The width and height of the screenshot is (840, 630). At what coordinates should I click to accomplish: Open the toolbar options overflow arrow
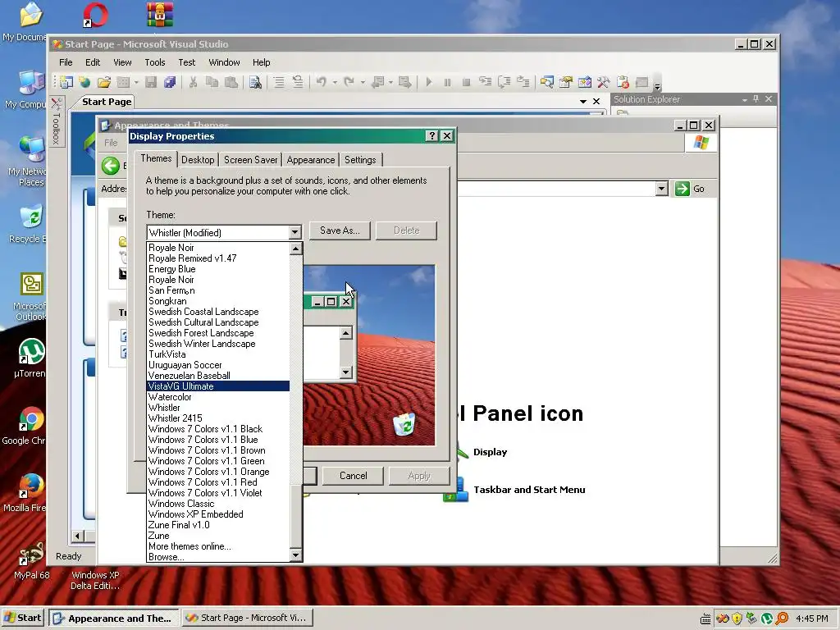[657, 85]
